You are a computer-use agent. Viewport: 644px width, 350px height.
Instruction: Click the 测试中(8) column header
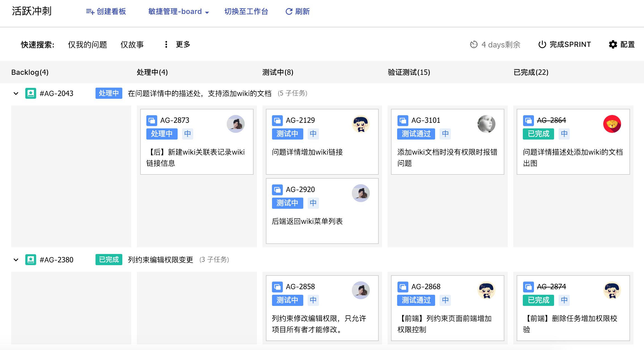[278, 72]
